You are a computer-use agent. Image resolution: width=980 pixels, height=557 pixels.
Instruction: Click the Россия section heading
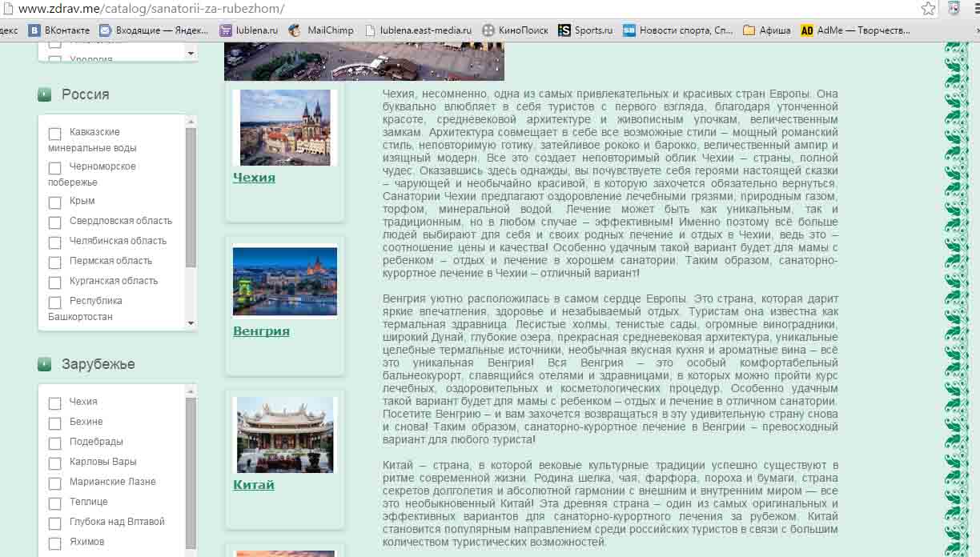coord(85,94)
